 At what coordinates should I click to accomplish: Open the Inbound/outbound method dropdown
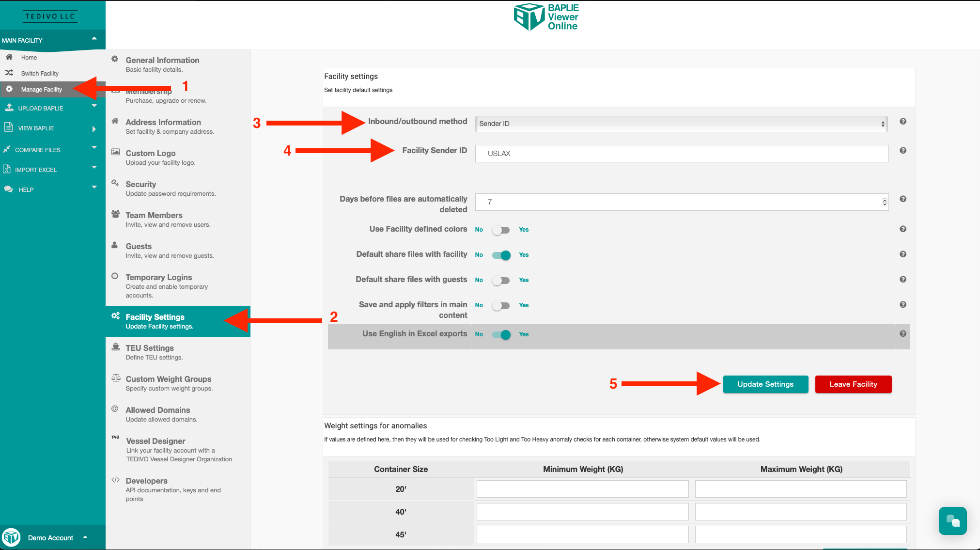(x=681, y=124)
